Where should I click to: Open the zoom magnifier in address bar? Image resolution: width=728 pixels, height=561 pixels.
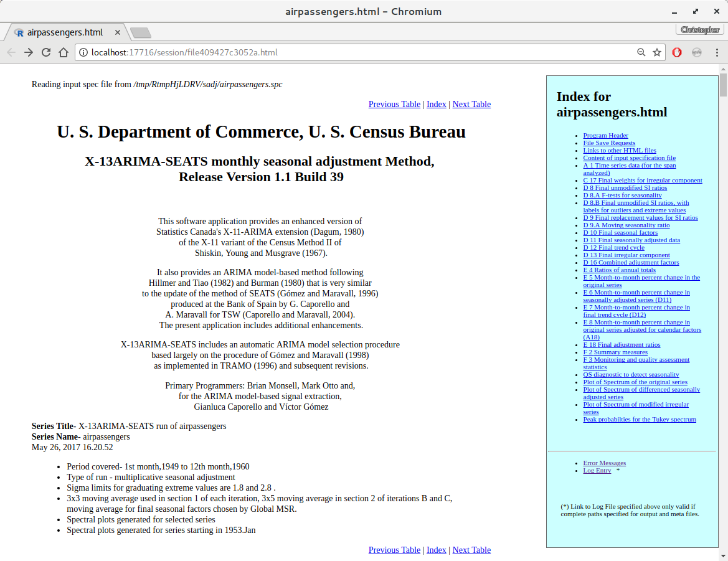tap(641, 52)
